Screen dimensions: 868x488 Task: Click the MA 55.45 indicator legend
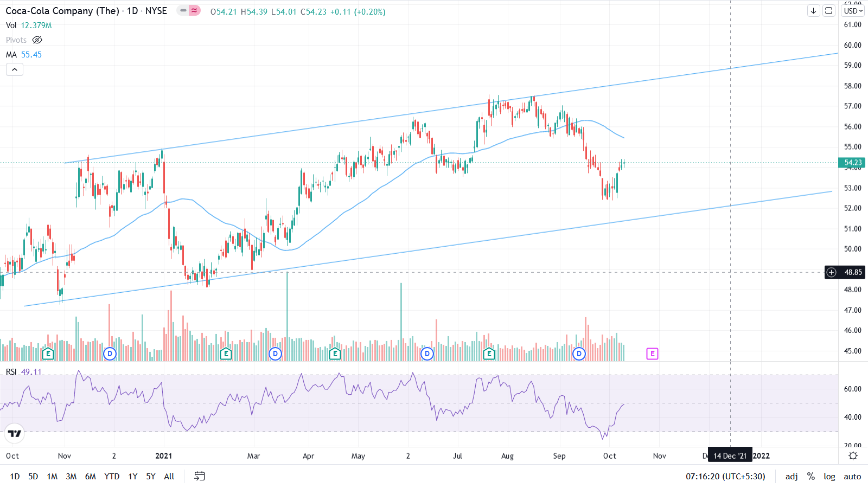tap(24, 55)
